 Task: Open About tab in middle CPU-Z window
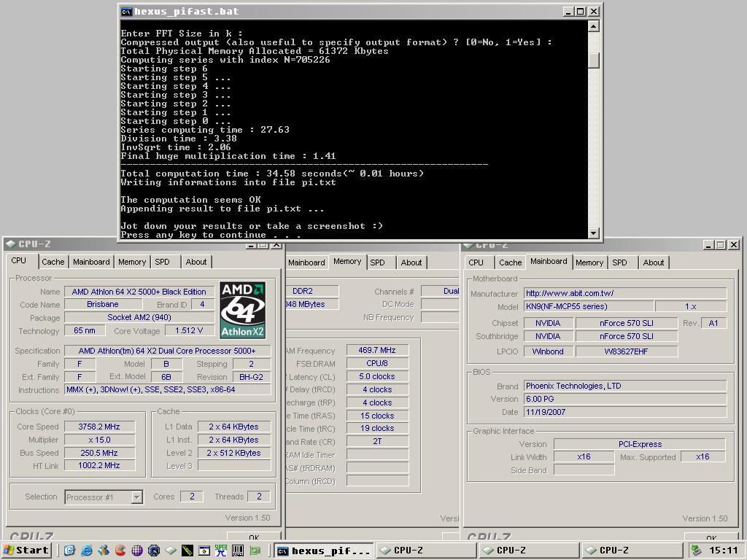411,262
